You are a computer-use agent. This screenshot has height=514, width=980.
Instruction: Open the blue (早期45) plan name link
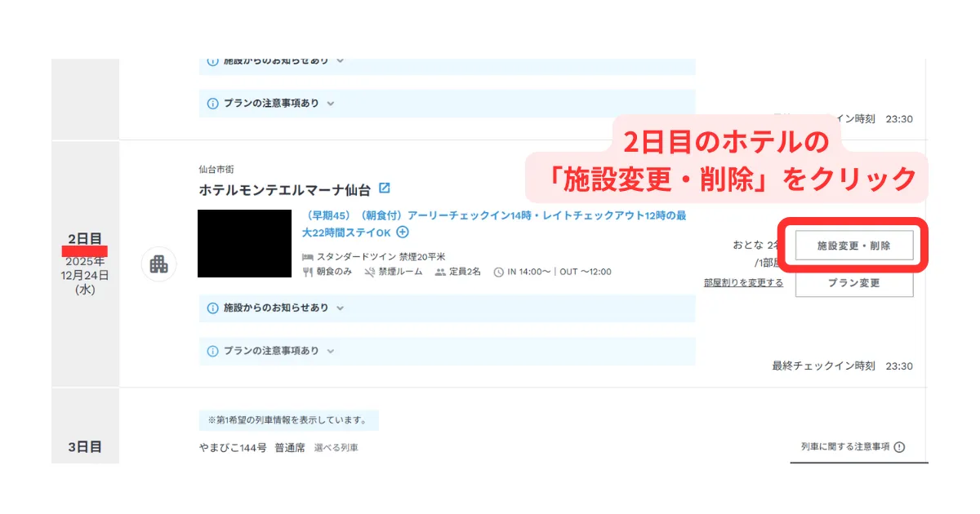click(x=493, y=216)
